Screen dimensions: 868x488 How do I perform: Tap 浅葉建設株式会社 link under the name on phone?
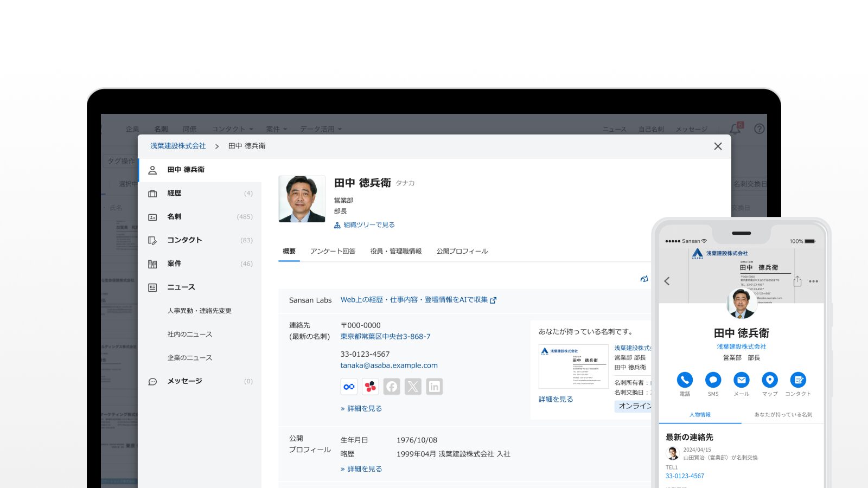pos(741,346)
